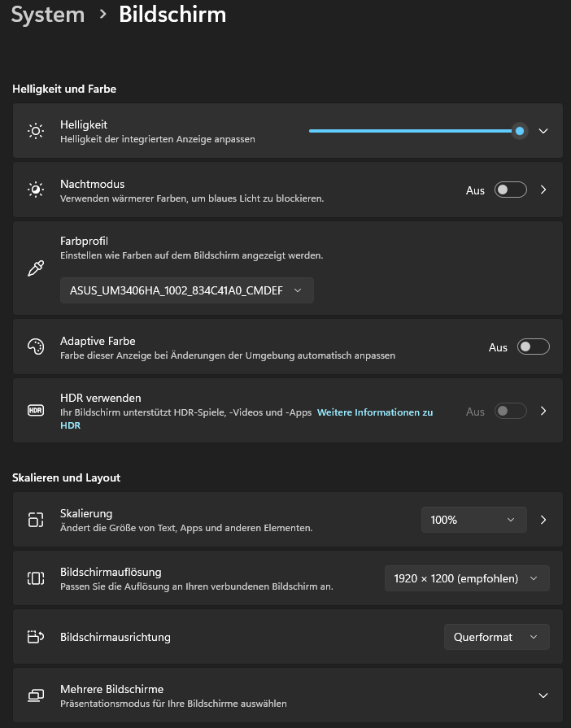Screen dimensions: 571x728
Task: Click the Mehrere Bildschirme icon
Action: pos(36,695)
